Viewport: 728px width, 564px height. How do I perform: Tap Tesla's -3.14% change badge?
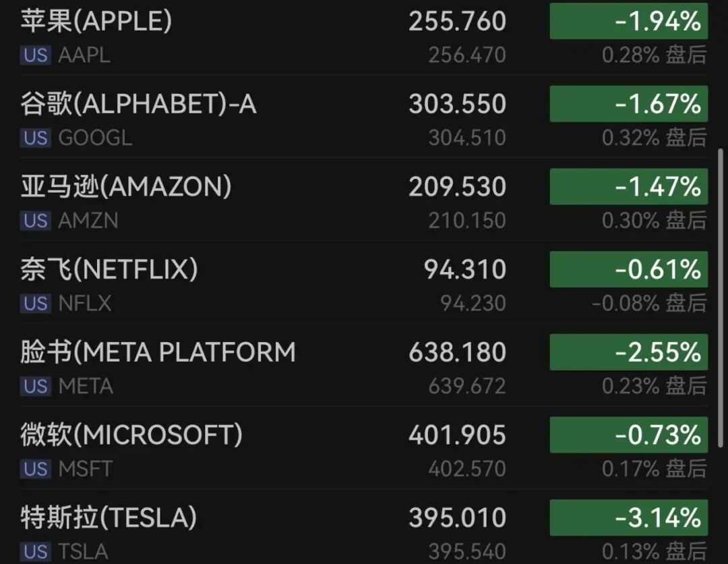point(628,517)
